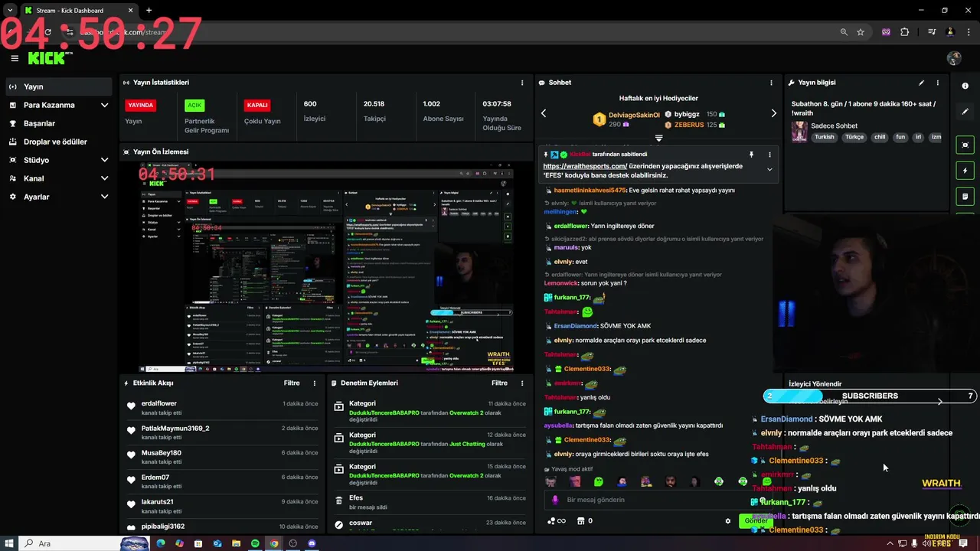Click the fun tag in stream info
980x551 pixels.
click(900, 137)
